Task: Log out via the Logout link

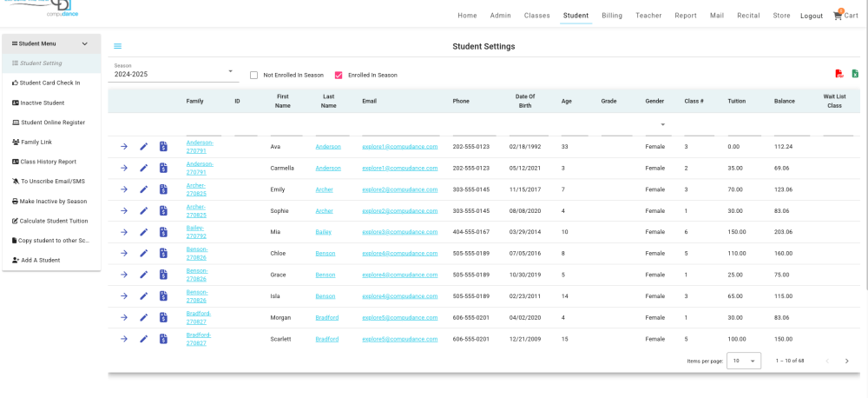Action: [x=812, y=16]
